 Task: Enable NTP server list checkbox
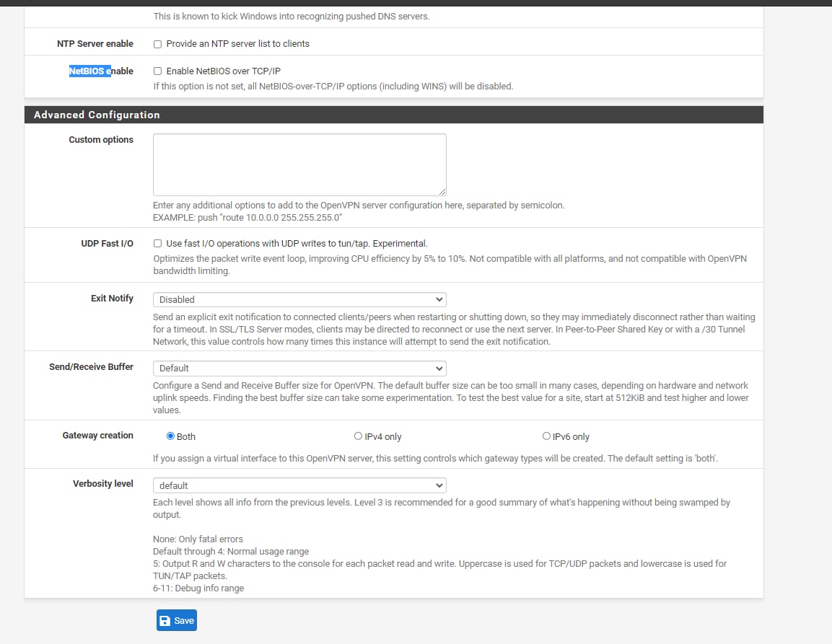pos(157,44)
